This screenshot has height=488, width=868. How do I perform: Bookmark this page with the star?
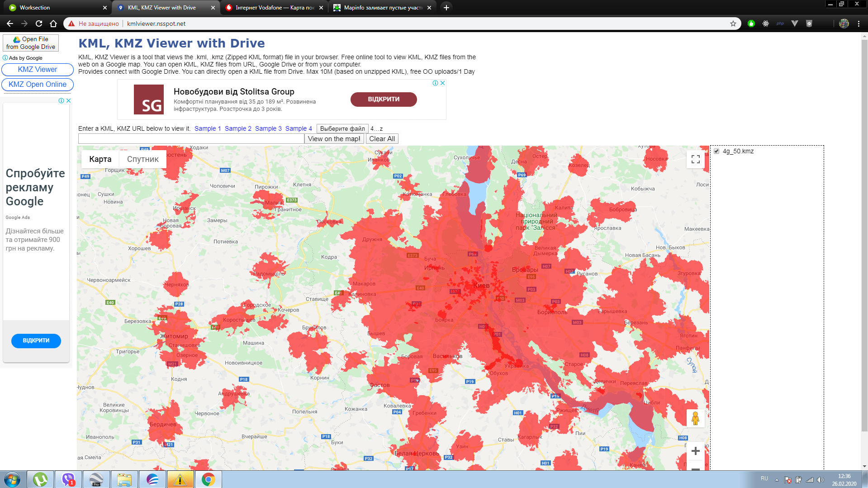tap(733, 24)
